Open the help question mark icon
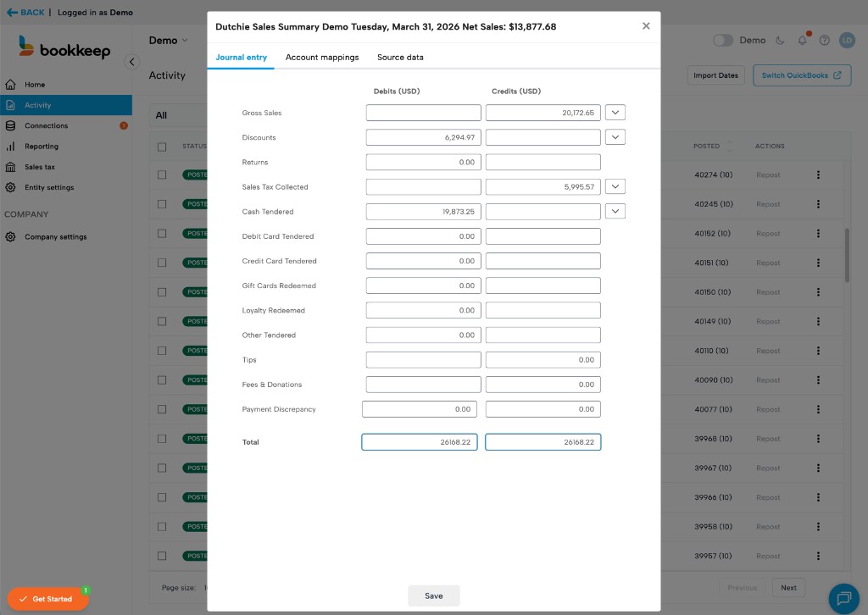This screenshot has width=868, height=615. click(x=825, y=41)
